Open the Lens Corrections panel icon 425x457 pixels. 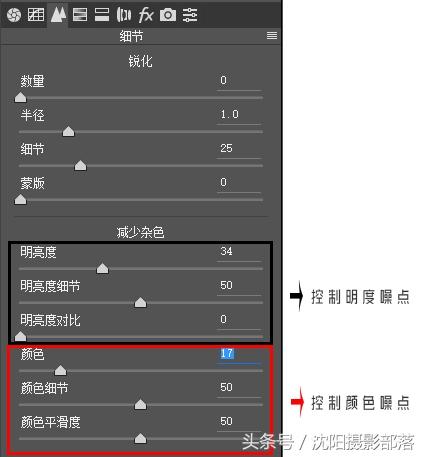pos(124,15)
